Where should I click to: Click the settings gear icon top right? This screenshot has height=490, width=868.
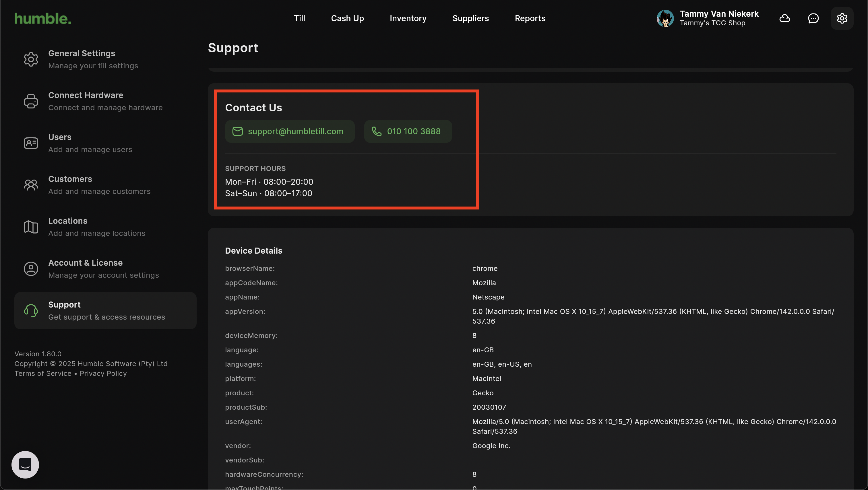(x=842, y=18)
